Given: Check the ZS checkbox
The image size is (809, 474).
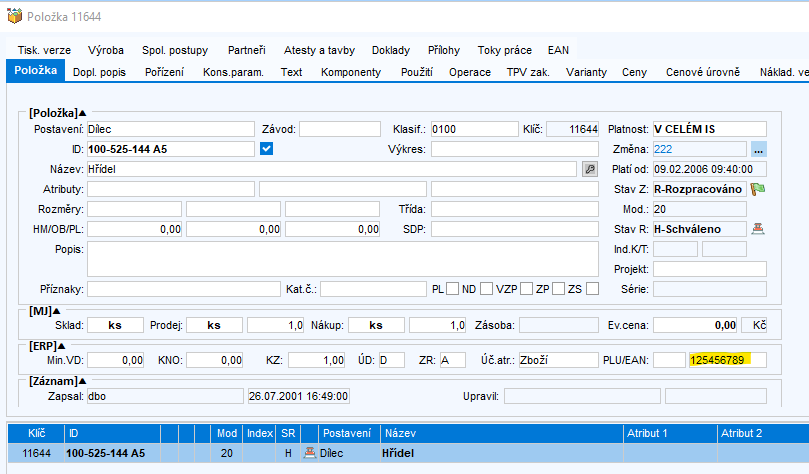Looking at the screenshot, I should 592,289.
